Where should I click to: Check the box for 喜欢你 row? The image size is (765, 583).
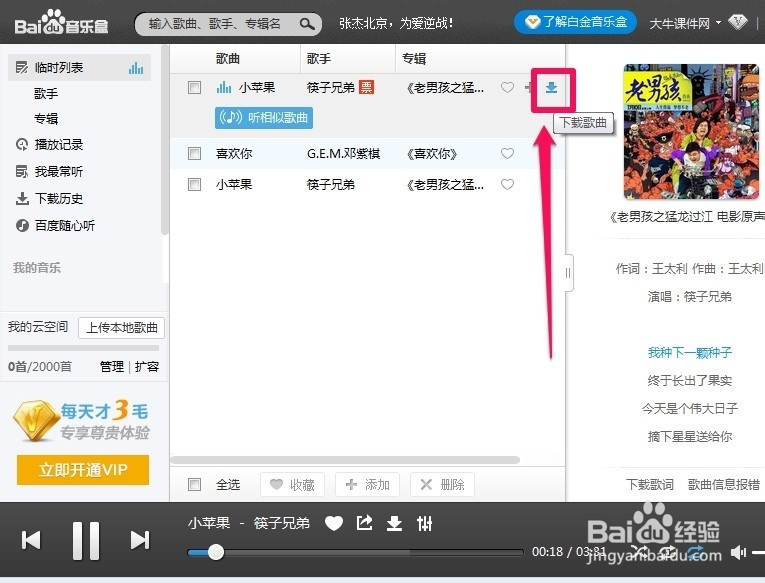pos(194,153)
